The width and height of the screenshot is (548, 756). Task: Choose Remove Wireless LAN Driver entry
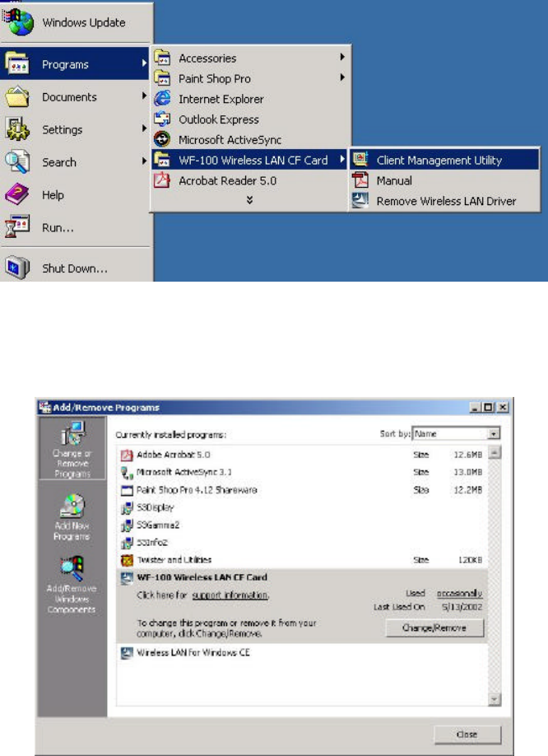pos(444,201)
